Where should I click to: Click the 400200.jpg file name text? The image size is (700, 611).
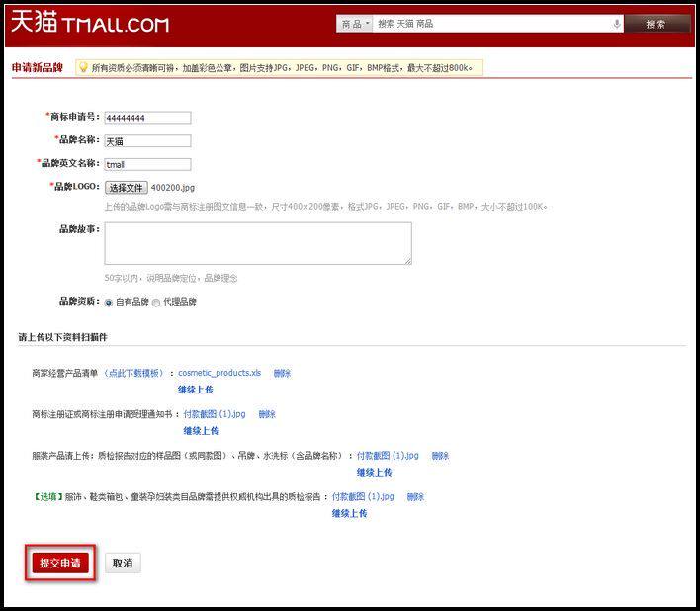(x=173, y=188)
